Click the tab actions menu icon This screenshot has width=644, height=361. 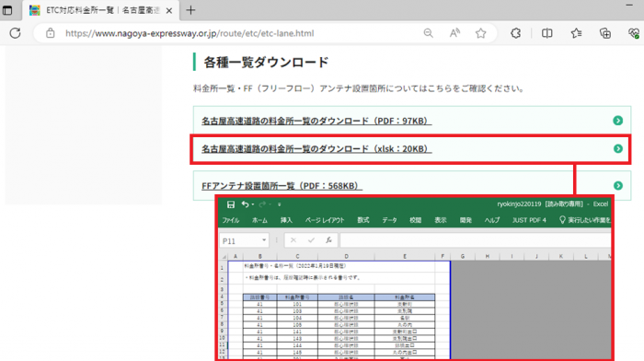(x=7, y=10)
